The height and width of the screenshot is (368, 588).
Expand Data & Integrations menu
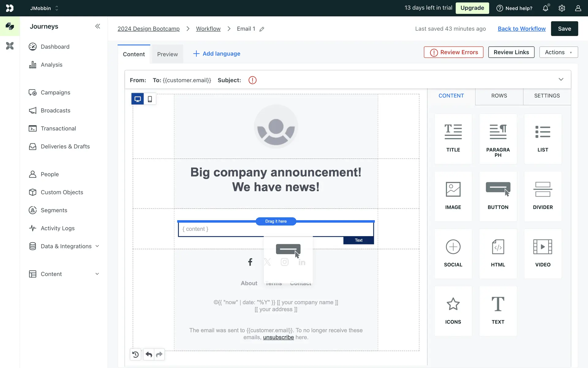(x=97, y=246)
